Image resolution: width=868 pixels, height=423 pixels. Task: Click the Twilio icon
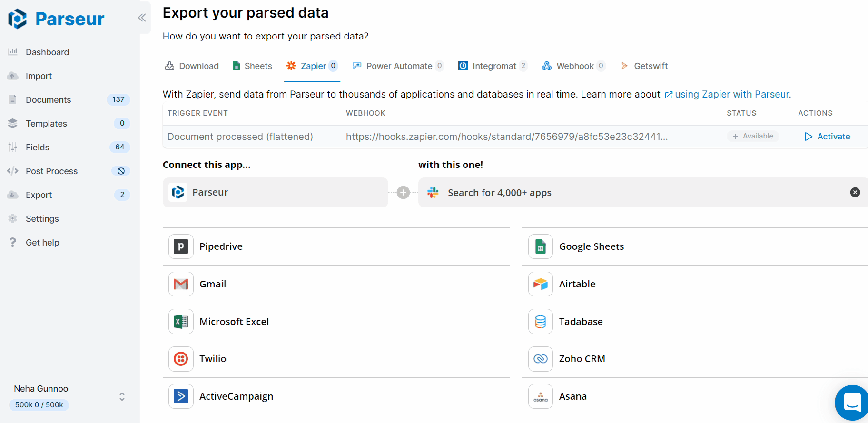[x=181, y=359]
